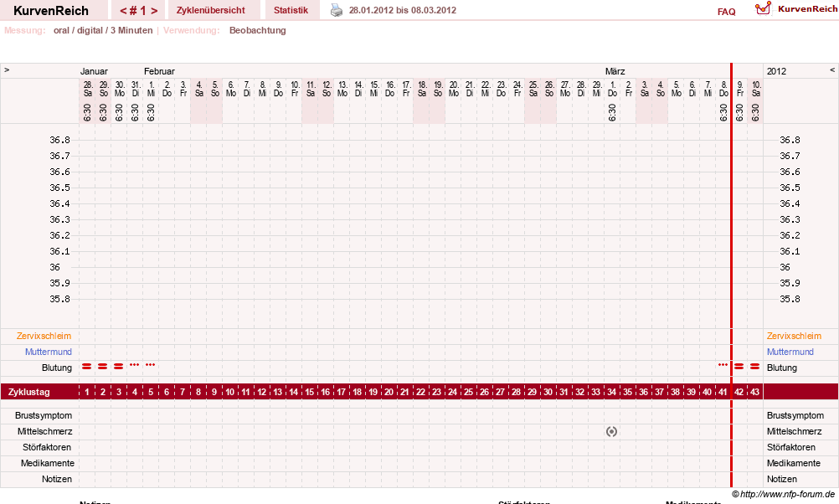Click the KurvenReich crown logo icon

point(763,8)
